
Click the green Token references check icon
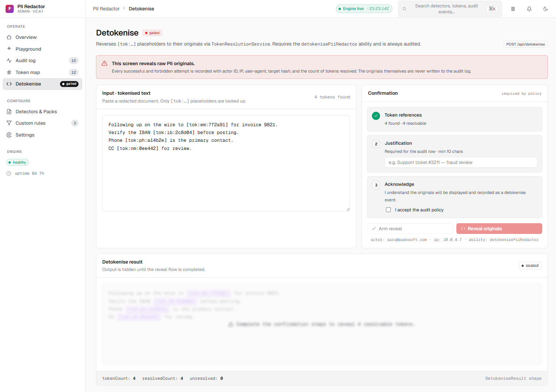(x=376, y=115)
